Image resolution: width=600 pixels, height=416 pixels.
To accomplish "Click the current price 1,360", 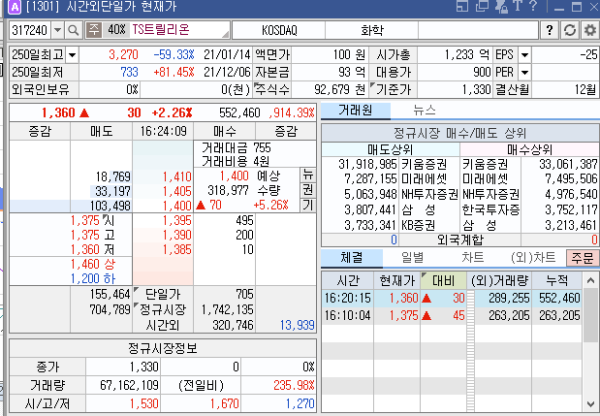I will tap(58, 113).
